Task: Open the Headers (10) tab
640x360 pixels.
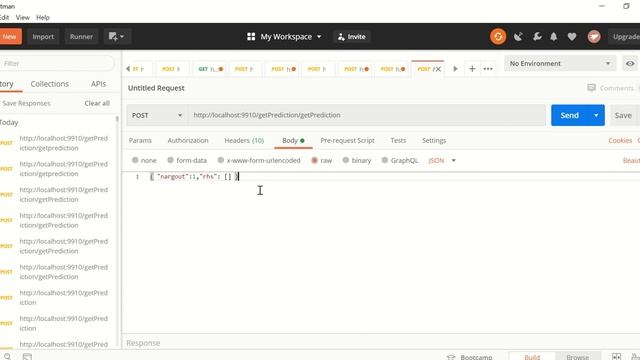Action: tap(244, 140)
